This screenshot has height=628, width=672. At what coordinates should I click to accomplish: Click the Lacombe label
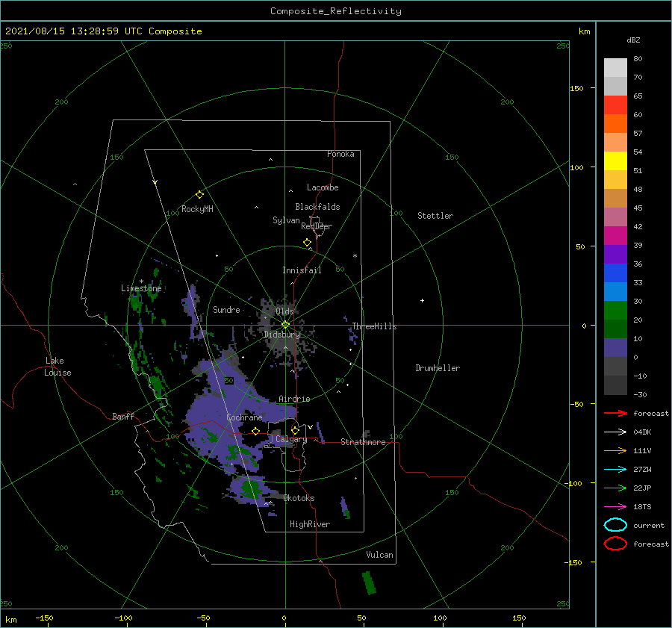pyautogui.click(x=323, y=187)
